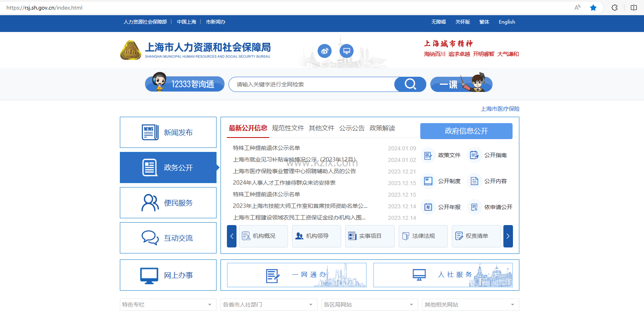Switch to 无障碍 accessibility mode
The width and height of the screenshot is (644, 325).
click(x=438, y=22)
